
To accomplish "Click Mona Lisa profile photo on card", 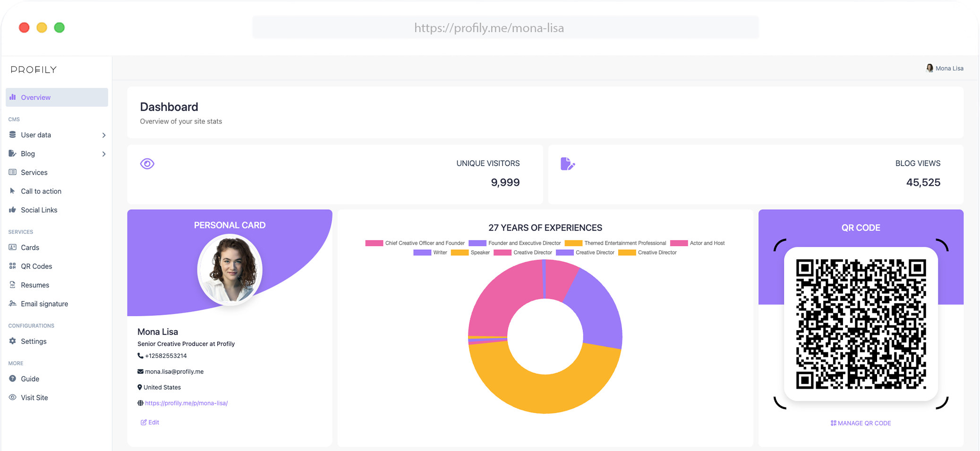I will (x=230, y=270).
